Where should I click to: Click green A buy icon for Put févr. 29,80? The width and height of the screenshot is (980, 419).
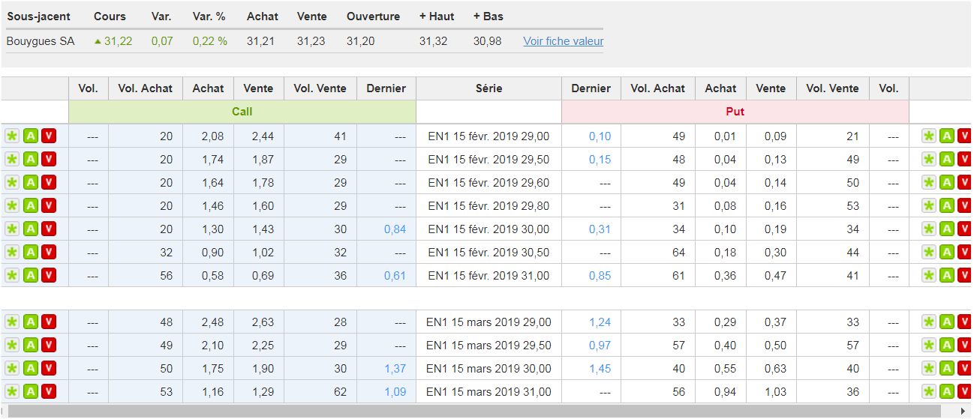947,206
